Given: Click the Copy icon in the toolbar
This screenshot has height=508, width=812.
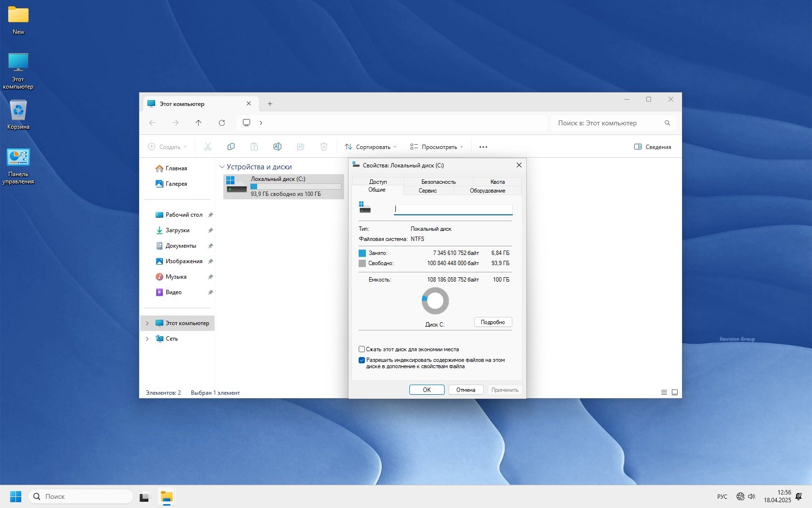Looking at the screenshot, I should (x=231, y=147).
